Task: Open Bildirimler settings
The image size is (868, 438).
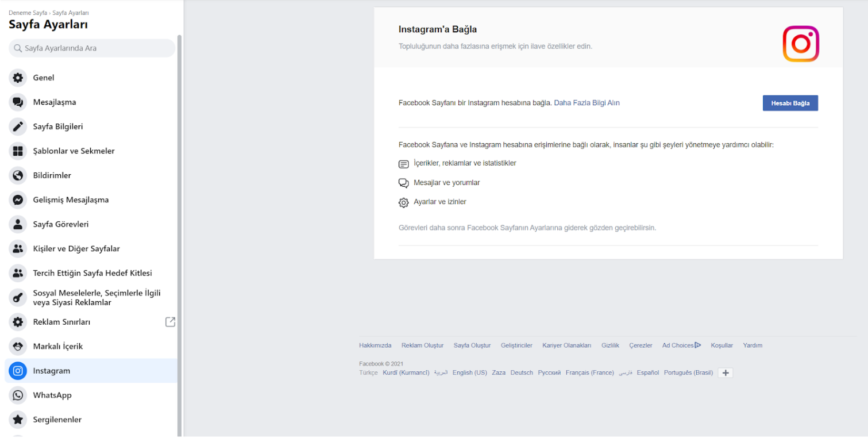Action: point(91,175)
